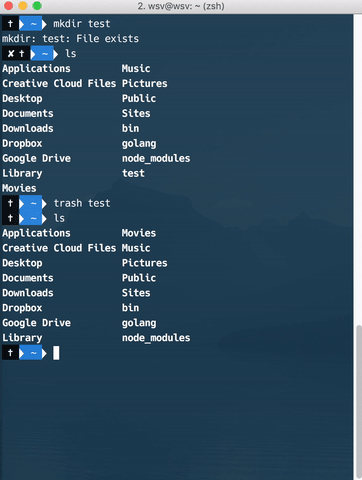Click the 'trash test' command text

[x=82, y=203]
